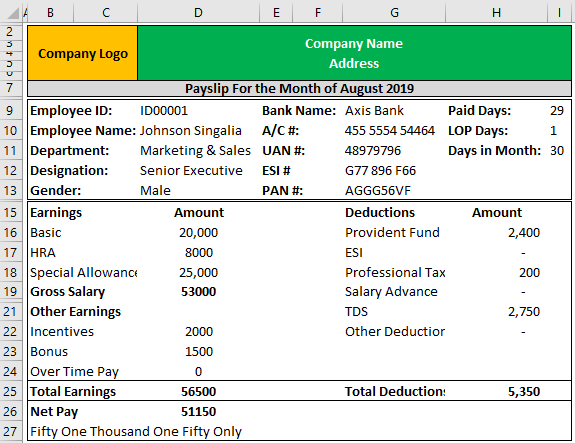Select Total Deductions value 5,350
This screenshot has width=575, height=443.
[524, 392]
